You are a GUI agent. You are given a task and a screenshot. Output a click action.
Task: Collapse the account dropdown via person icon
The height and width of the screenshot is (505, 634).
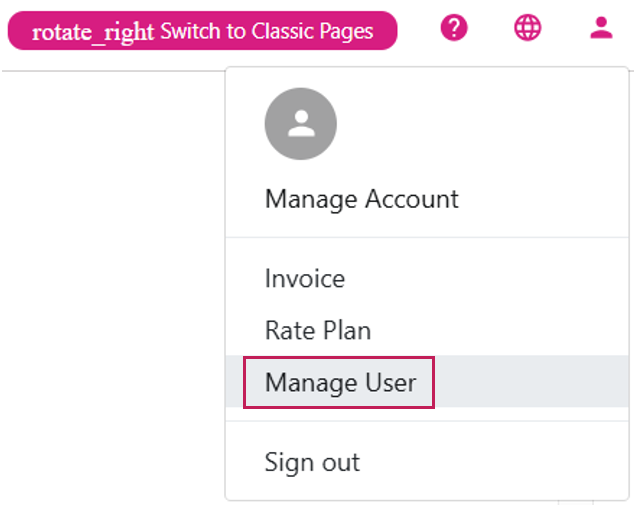[601, 28]
